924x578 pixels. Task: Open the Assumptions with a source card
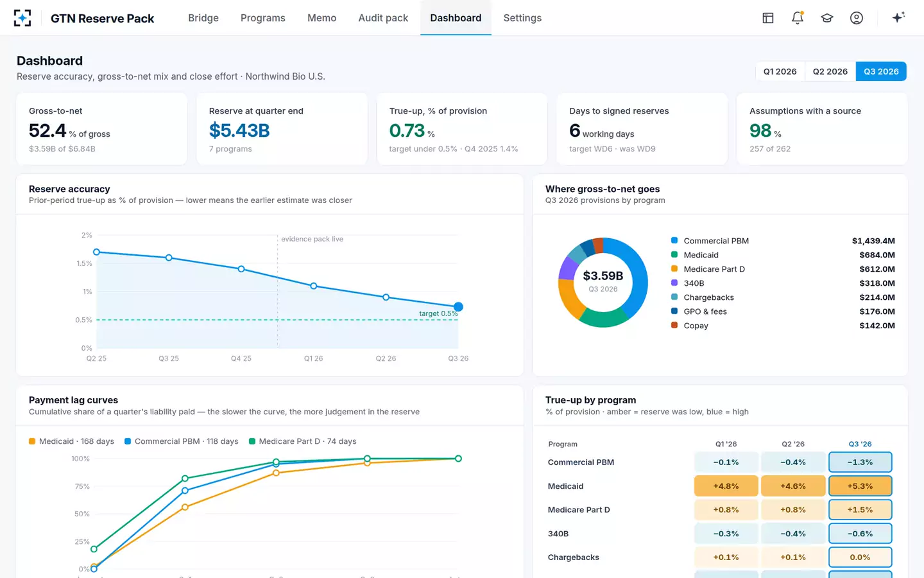tap(822, 129)
